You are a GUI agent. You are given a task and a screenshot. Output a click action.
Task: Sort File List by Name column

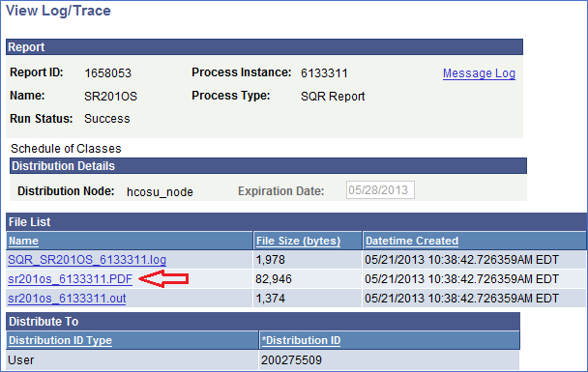23,241
